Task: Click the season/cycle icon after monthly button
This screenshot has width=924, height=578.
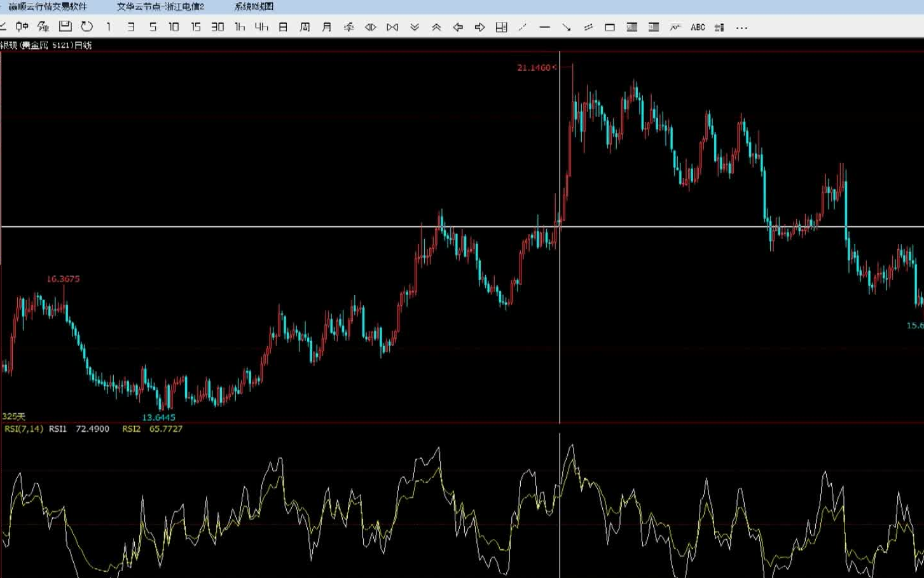Action: [x=348, y=27]
